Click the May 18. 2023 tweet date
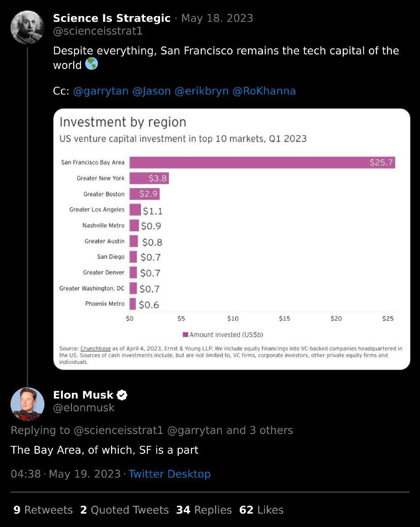Screen dimensions: 420x527 [x=217, y=19]
